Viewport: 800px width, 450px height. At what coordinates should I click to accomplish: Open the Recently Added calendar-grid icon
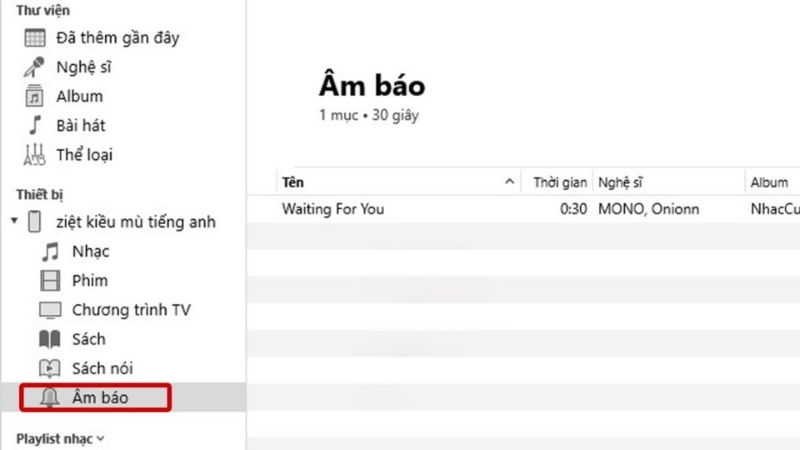click(35, 38)
